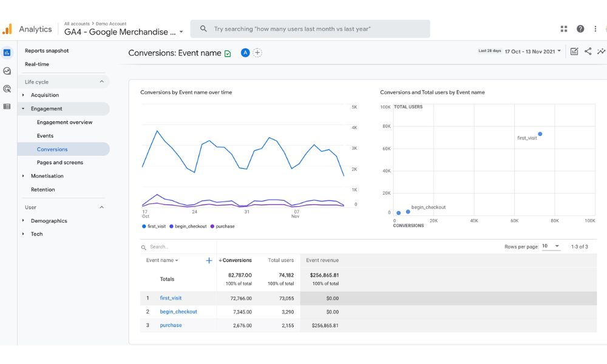The width and height of the screenshot is (607, 364).
Task: Open the Events report
Action: click(x=45, y=136)
